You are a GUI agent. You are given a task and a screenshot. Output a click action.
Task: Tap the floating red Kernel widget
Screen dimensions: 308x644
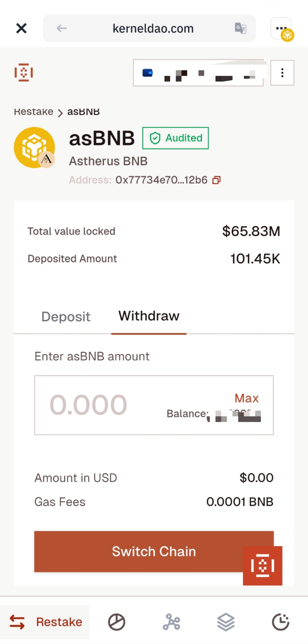coord(262,566)
